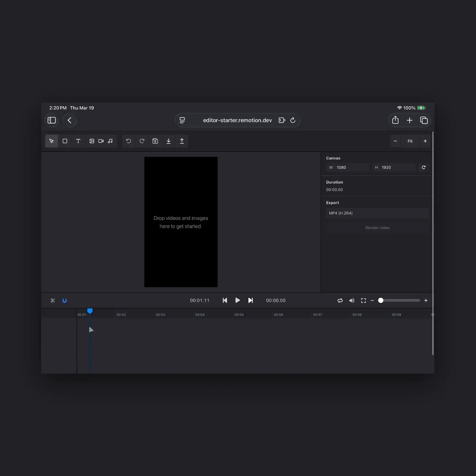Open the Safari sidebar panel
Viewport: 476px width, 476px height.
click(x=51, y=120)
